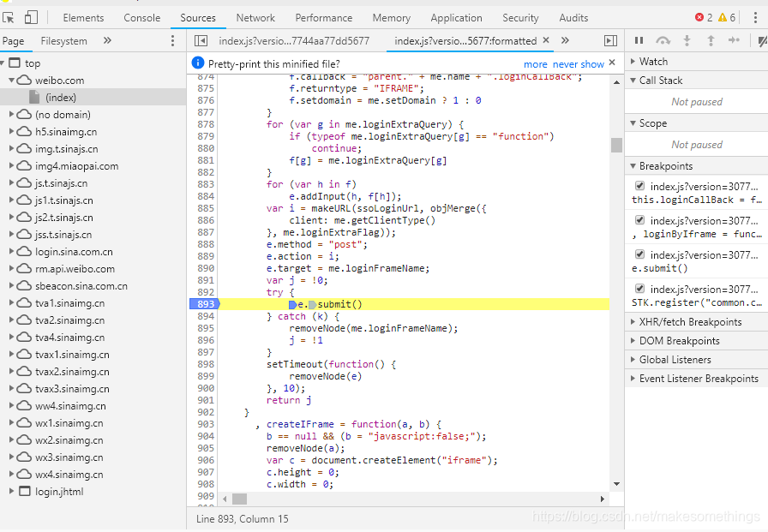
Task: Expand the h5.sinaimg.cn domain
Action: (x=11, y=132)
